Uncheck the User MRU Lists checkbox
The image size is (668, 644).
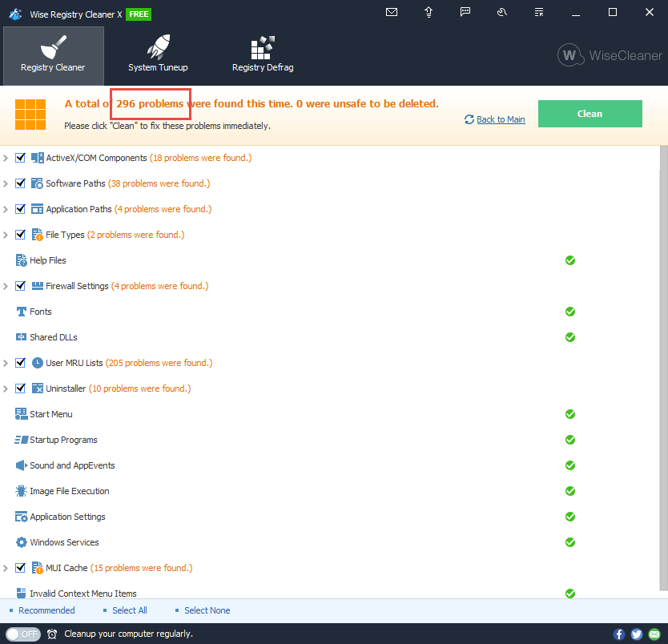coord(20,363)
